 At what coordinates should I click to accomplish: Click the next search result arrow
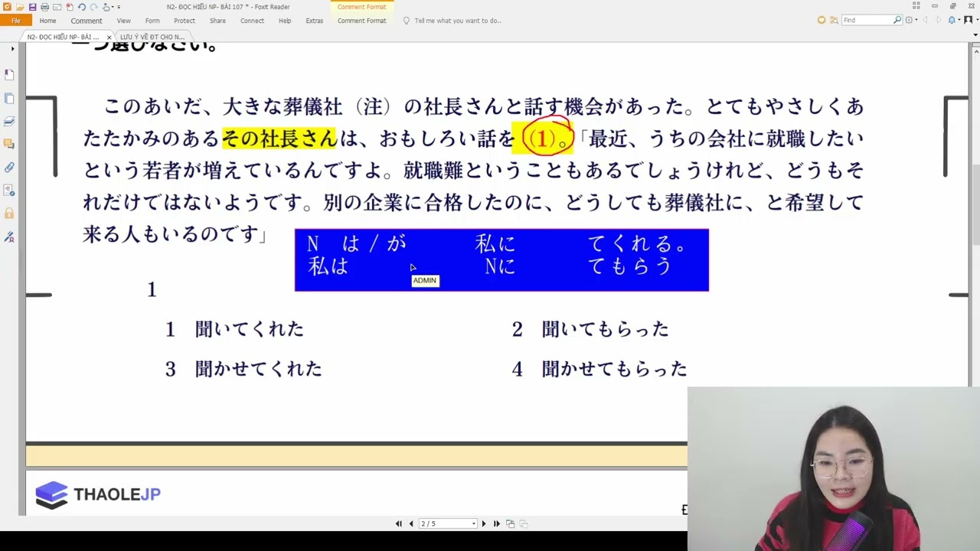pyautogui.click(x=939, y=20)
